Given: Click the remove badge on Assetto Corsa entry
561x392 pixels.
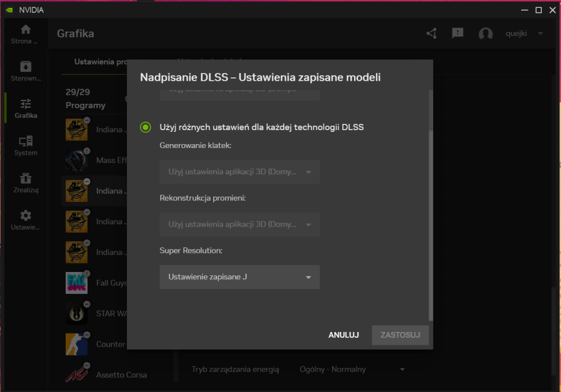Looking at the screenshot, I should pyautogui.click(x=86, y=365).
